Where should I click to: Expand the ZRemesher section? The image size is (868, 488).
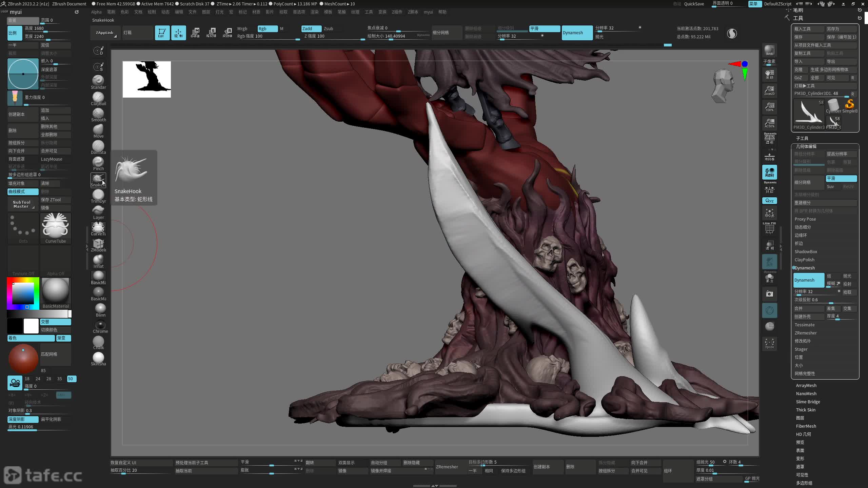tap(805, 333)
